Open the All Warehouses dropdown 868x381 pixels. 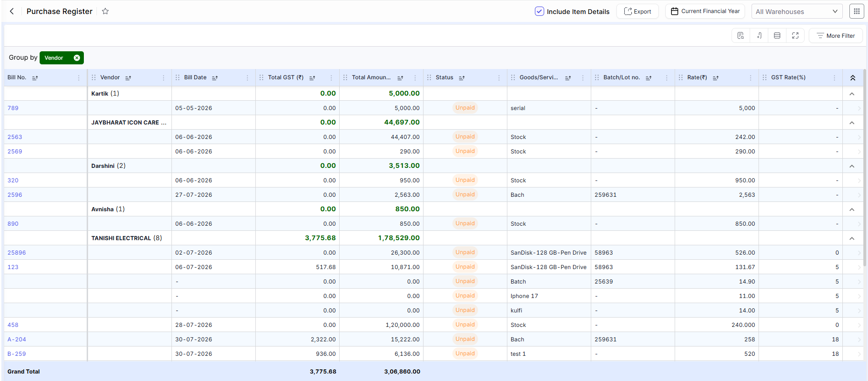[x=797, y=11]
